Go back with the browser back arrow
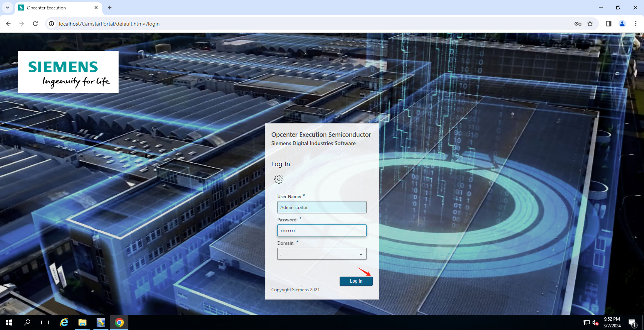This screenshot has height=330, width=644. point(8,24)
